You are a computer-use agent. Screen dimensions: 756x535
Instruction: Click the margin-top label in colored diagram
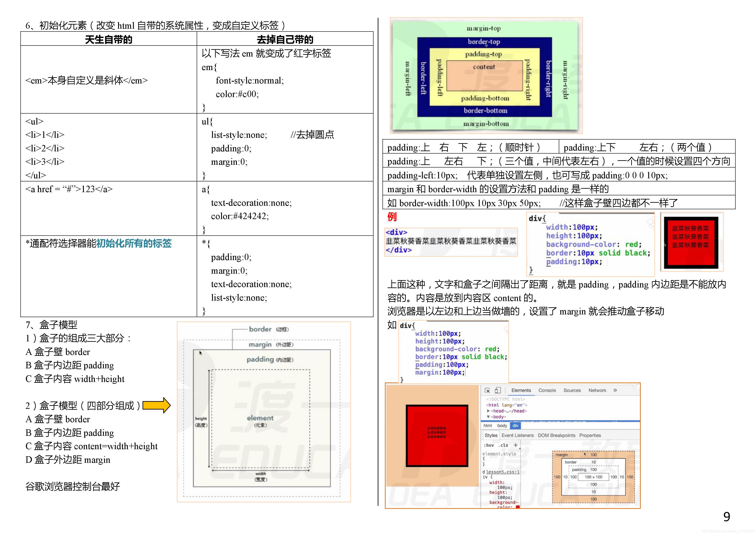click(484, 28)
